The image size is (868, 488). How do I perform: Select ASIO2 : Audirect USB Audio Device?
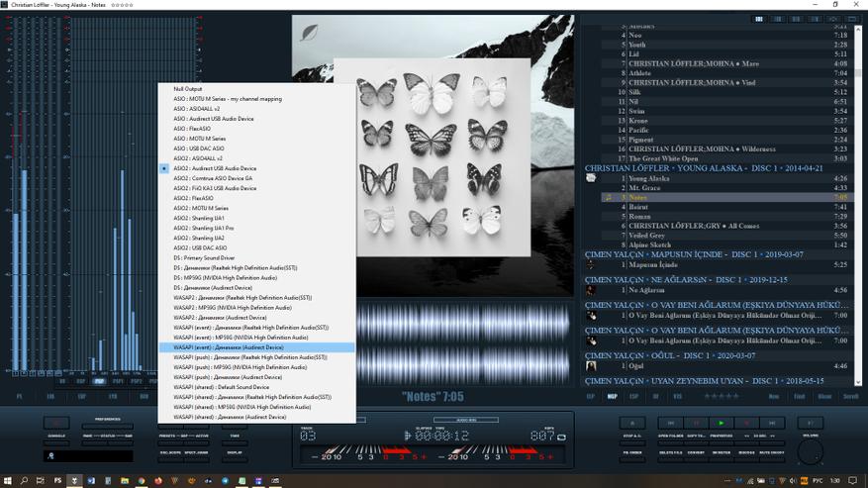(215, 168)
